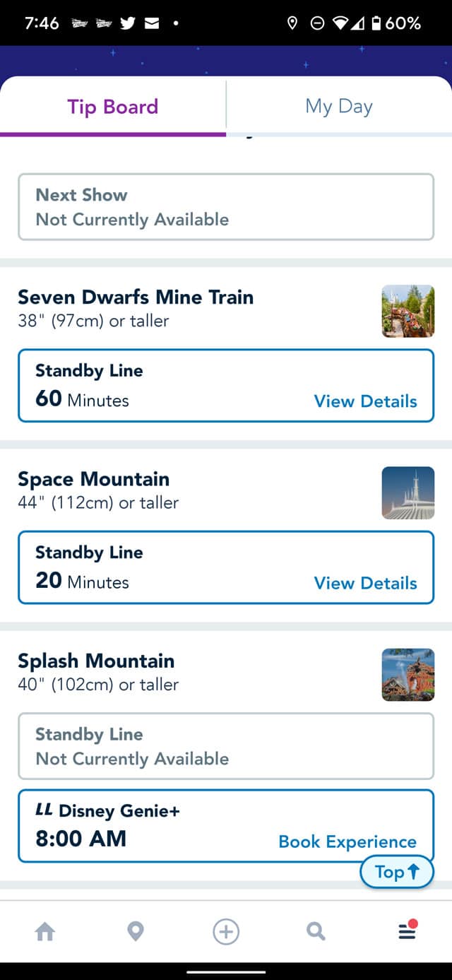Open the Space Mountain thumbnail image
The image size is (452, 980).
tap(408, 493)
